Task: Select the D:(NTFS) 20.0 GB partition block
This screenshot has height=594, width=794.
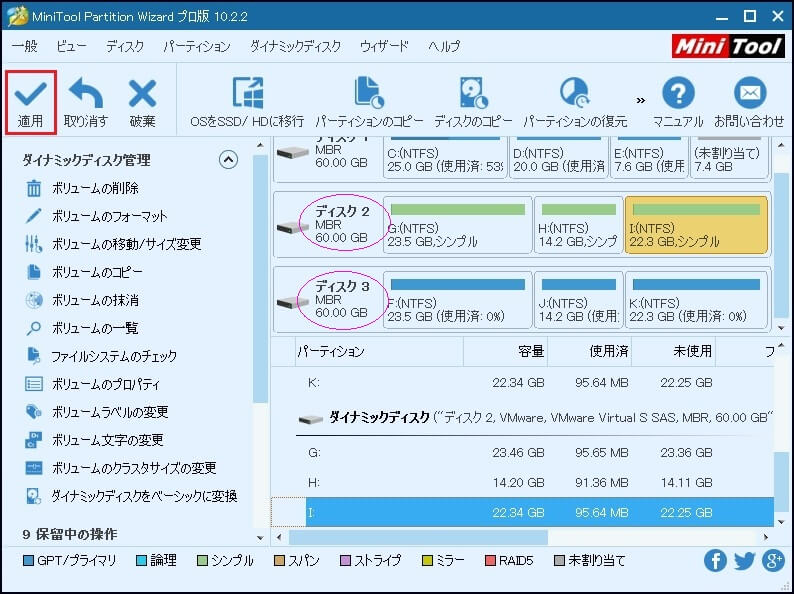Action: click(559, 156)
